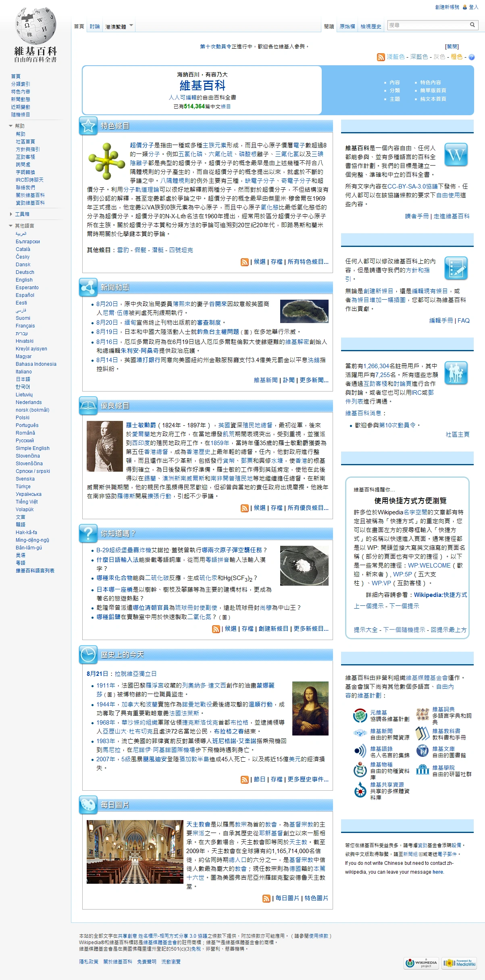Screen dimensions: 485x980
Task: Click the Wikimedia project badge
Action: [421, 963]
